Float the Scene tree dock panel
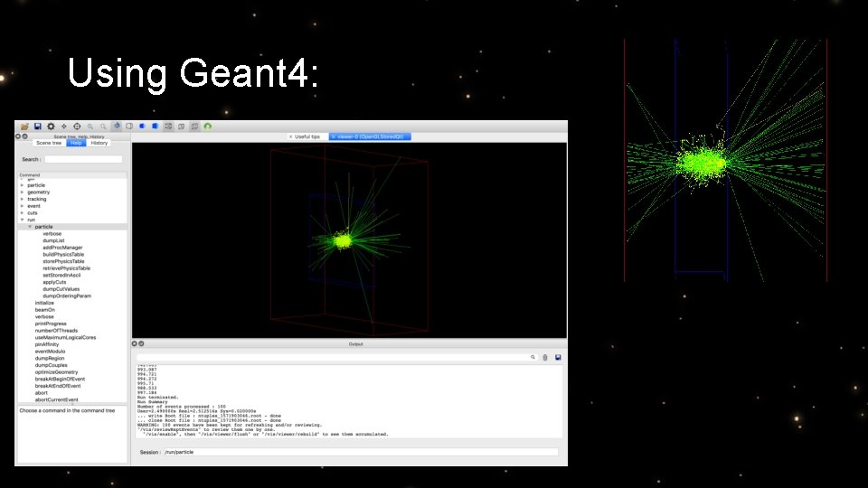 24,136
